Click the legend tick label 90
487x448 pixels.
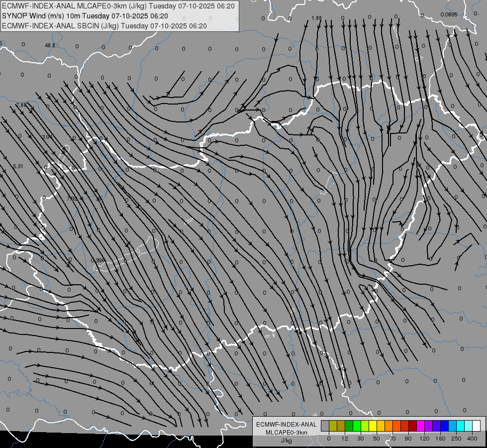coord(408,439)
